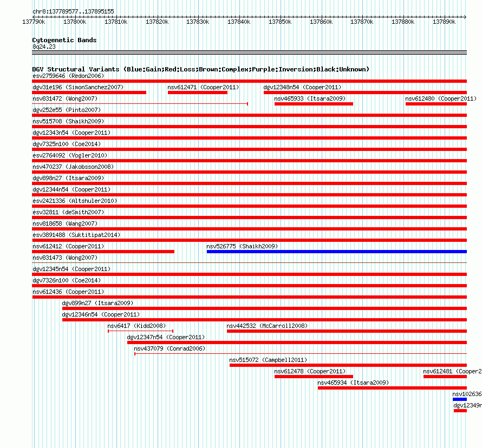Open the nsv442532 (McCarroll2008) variant
Viewport: 482px width, 448px height.
coord(267,326)
